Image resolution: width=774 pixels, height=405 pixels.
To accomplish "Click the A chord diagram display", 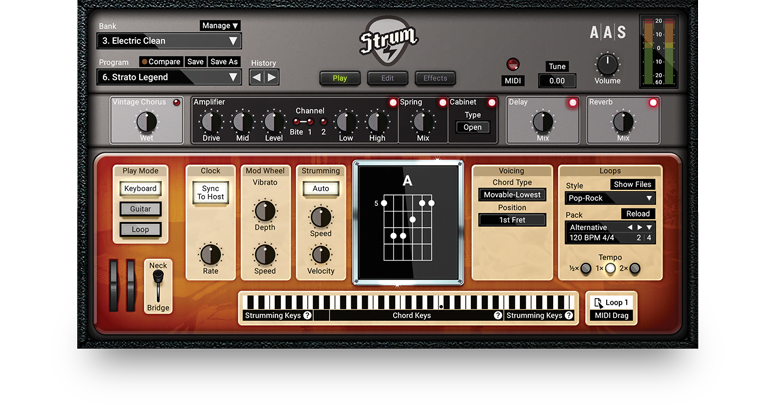I will (408, 223).
